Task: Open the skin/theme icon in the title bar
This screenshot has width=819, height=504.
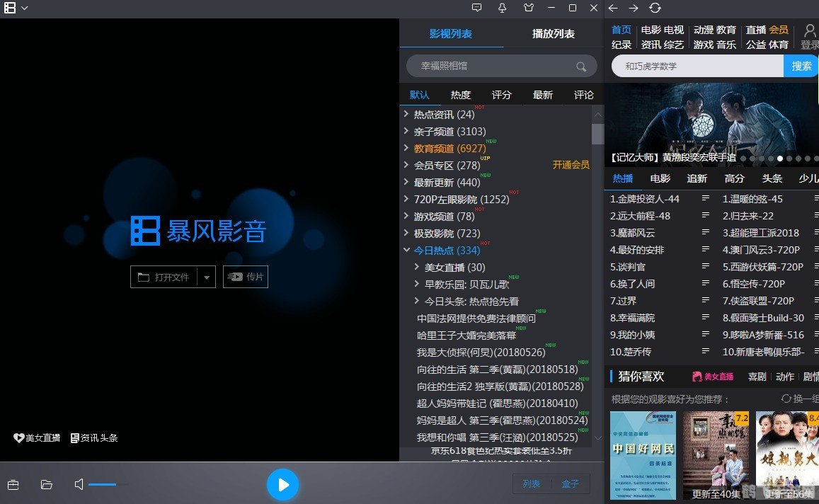Action: click(x=529, y=8)
